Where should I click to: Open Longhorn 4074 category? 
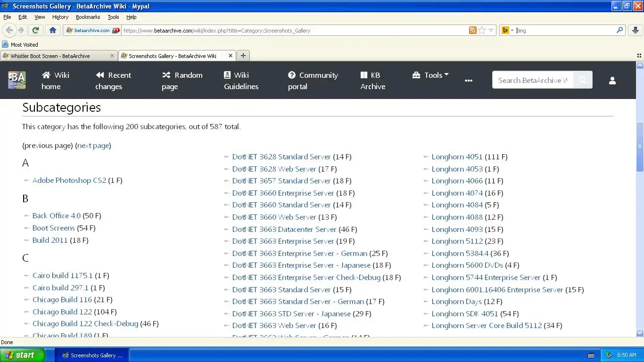tap(457, 193)
